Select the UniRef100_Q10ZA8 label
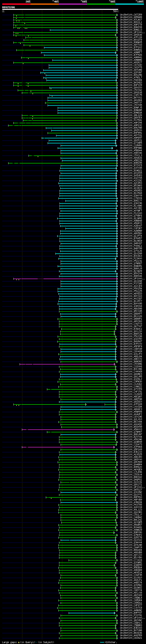 131,281
